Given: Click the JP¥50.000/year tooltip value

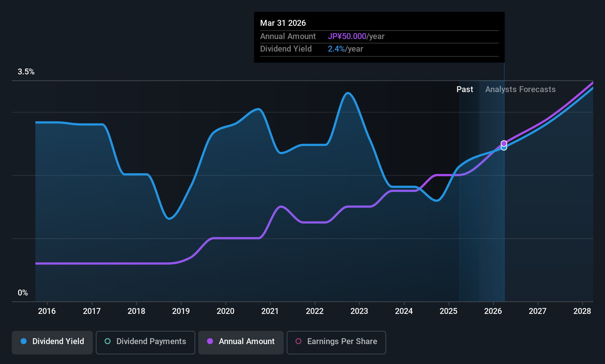Looking at the screenshot, I should tap(356, 36).
